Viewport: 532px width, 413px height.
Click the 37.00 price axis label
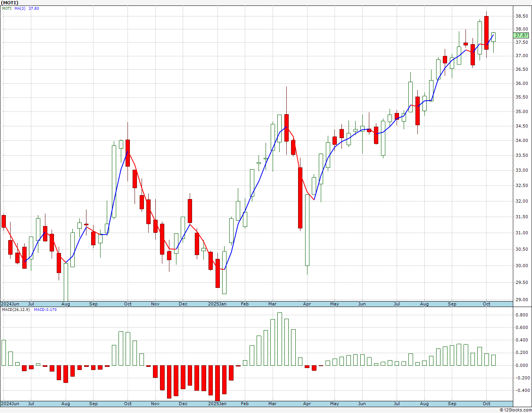point(522,56)
